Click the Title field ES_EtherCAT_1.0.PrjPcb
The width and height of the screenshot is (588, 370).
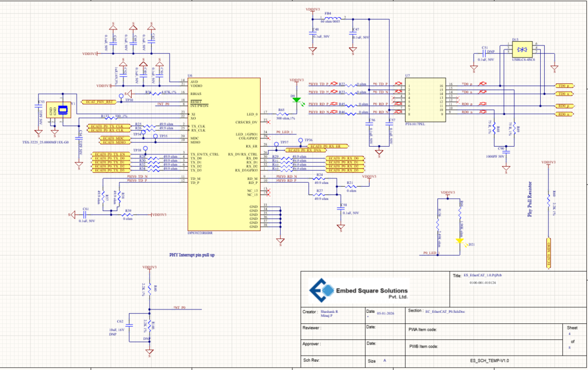pyautogui.click(x=482, y=275)
